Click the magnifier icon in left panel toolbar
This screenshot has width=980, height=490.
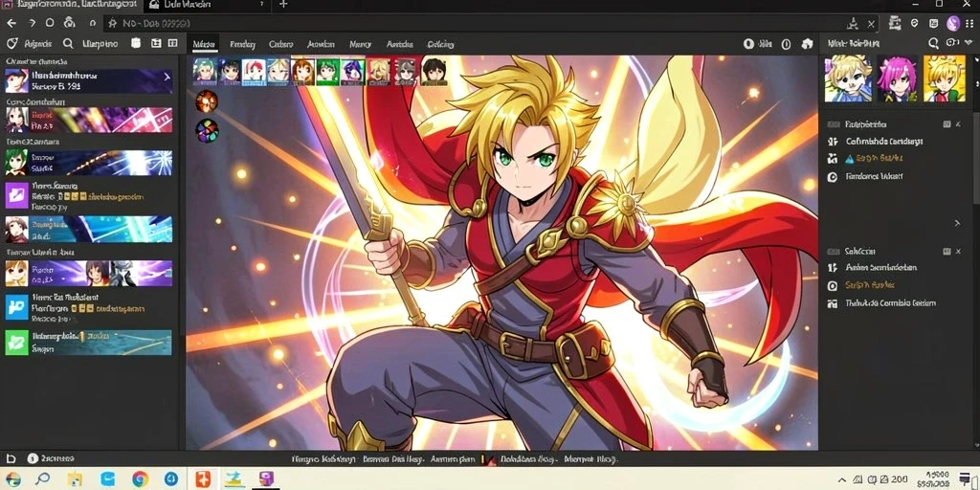(68, 44)
